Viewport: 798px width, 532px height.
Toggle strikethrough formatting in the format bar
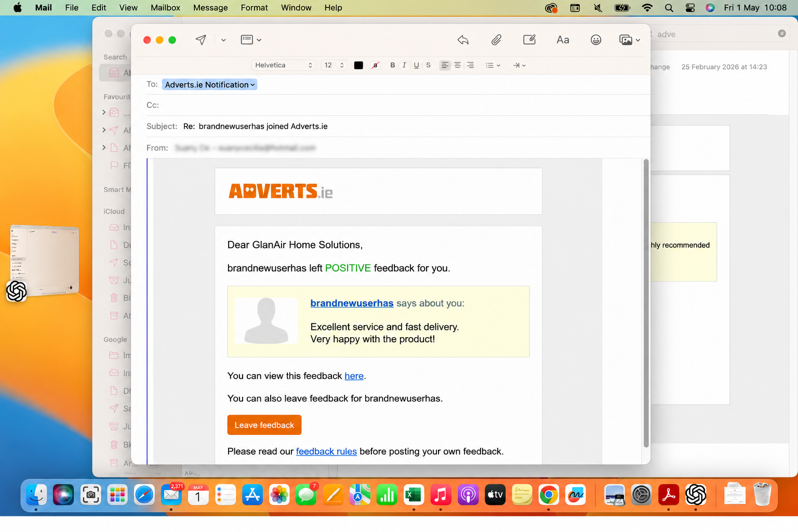click(x=428, y=65)
